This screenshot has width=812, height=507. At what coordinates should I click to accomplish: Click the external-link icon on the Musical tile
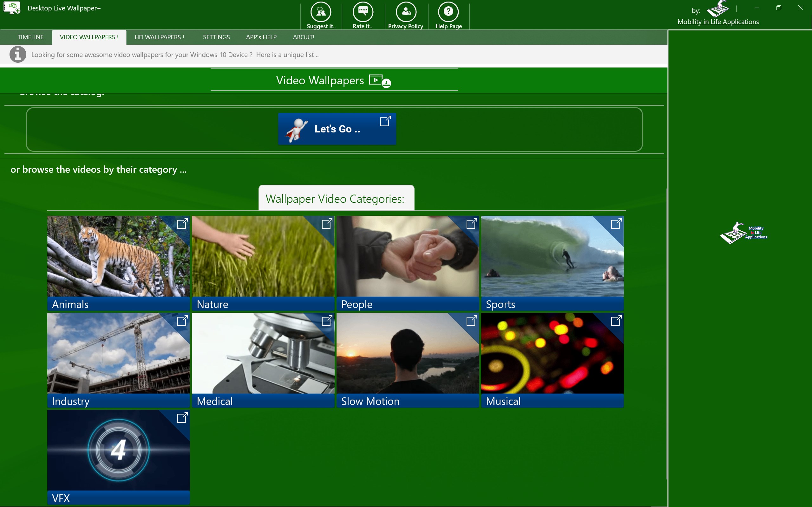616,321
